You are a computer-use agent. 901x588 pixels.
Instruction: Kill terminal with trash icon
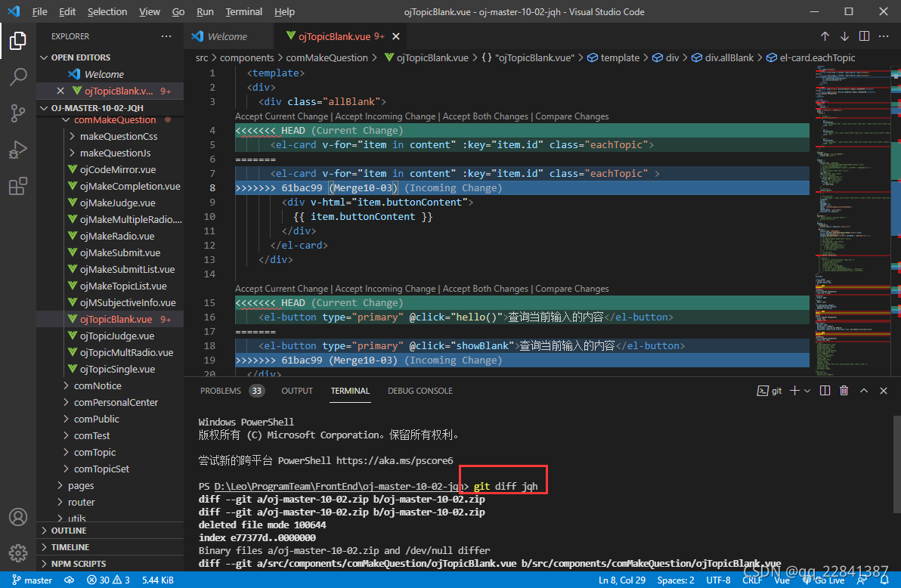tap(844, 391)
